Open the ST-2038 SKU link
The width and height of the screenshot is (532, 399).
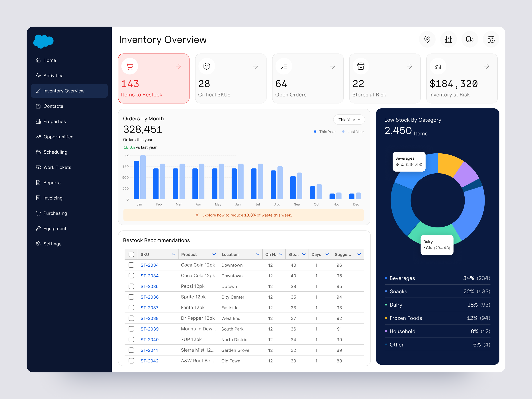(150, 319)
